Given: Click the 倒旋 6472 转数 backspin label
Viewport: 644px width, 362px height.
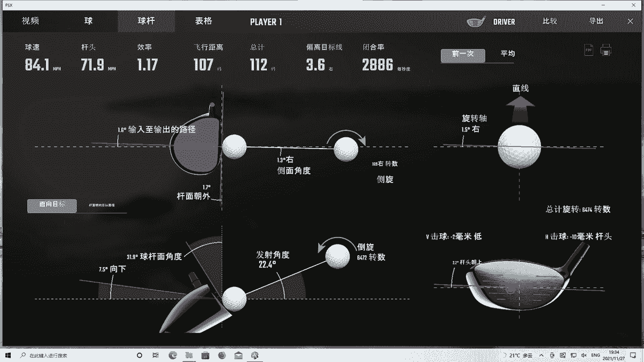Looking at the screenshot, I should pos(371,252).
